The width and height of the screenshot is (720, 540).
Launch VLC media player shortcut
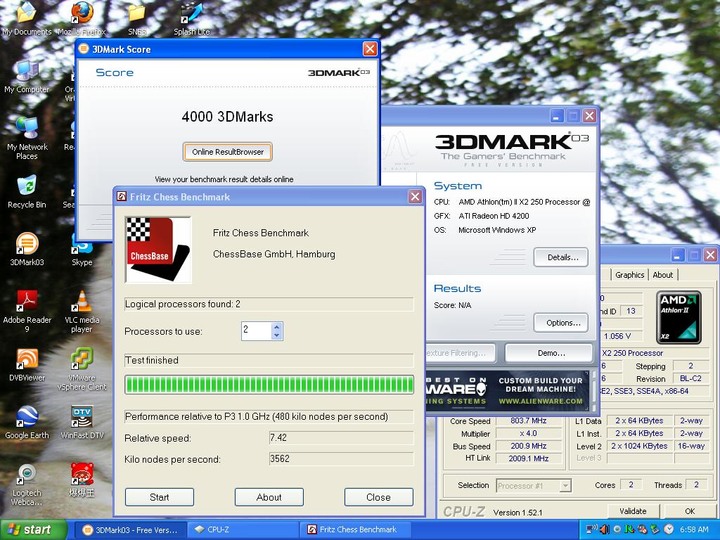(x=82, y=311)
